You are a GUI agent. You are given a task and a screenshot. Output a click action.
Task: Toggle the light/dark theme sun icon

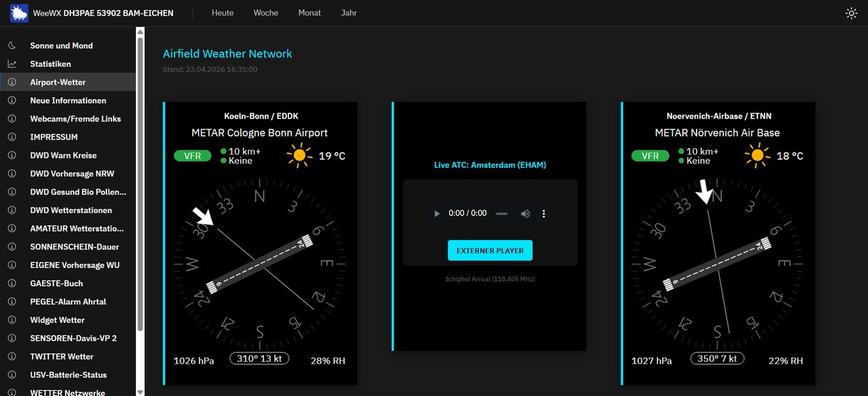[851, 13]
